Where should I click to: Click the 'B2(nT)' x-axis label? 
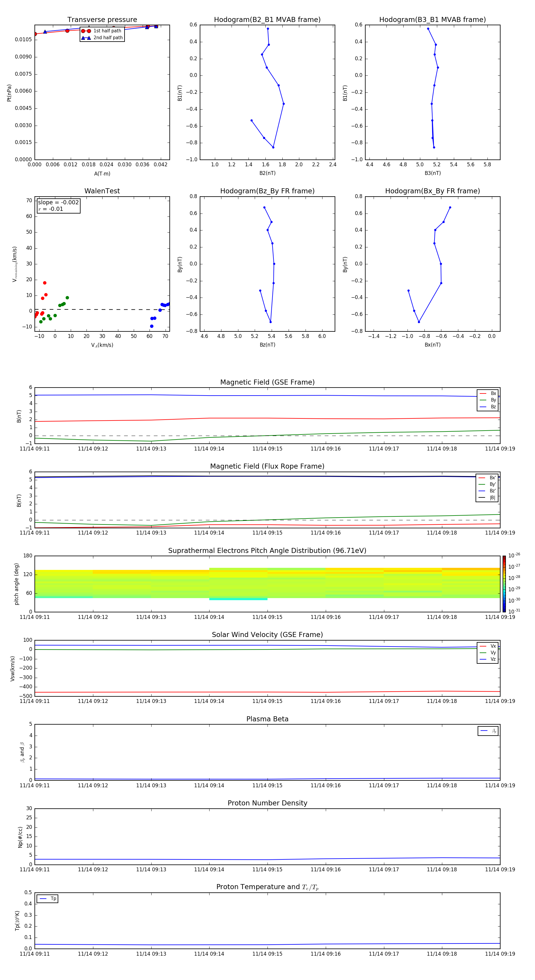(x=267, y=173)
